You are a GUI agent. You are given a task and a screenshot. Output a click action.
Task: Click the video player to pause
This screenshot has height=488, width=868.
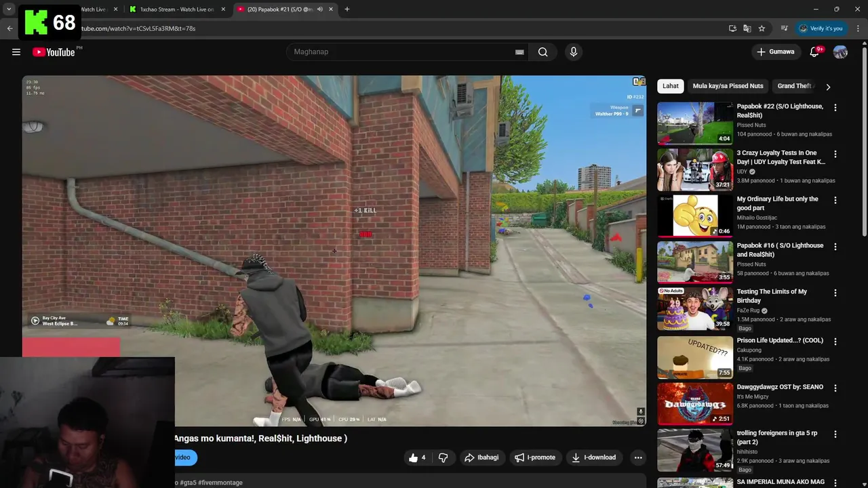tap(334, 251)
